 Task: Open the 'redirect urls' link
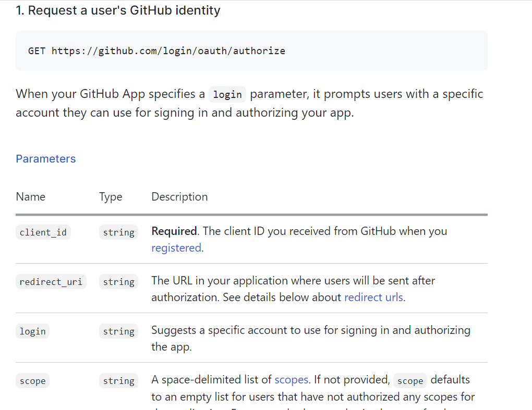[x=373, y=297]
